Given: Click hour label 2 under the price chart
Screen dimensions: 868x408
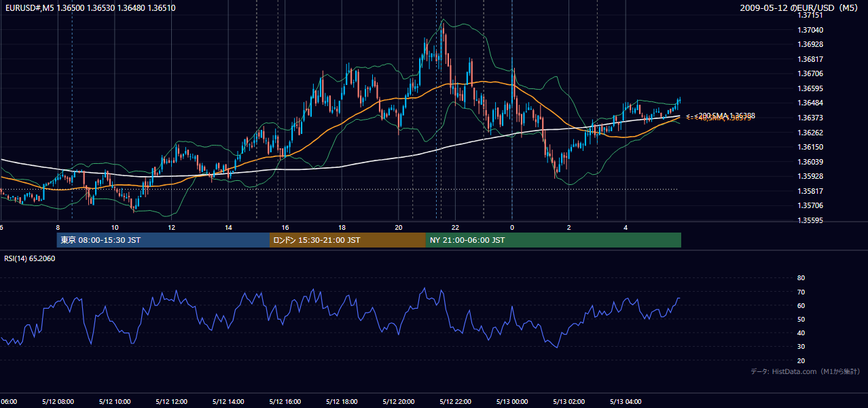Looking at the screenshot, I should 569,228.
